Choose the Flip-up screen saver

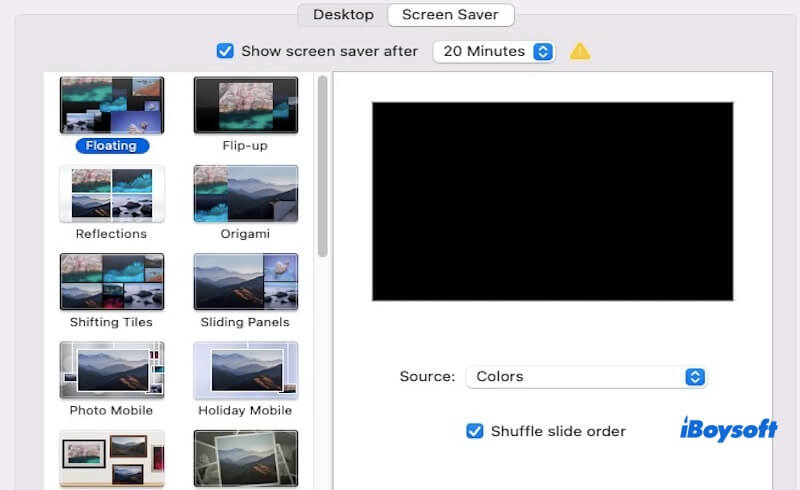click(x=245, y=105)
